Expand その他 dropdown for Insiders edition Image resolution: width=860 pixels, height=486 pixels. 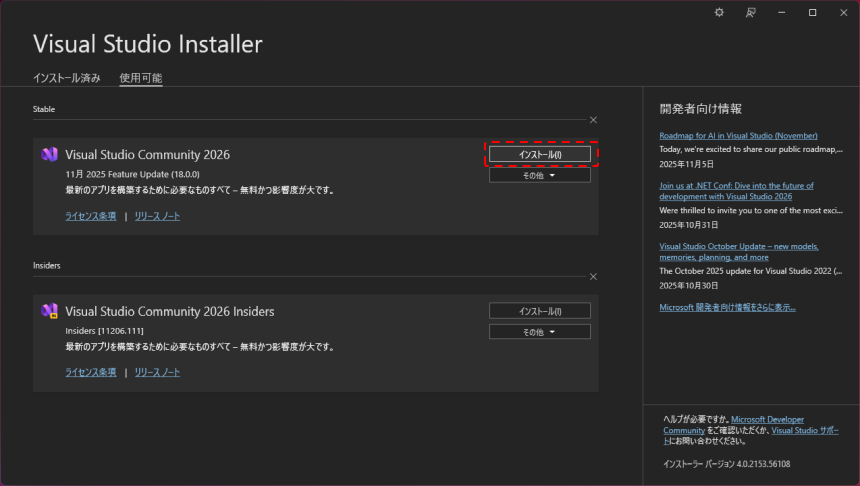pyautogui.click(x=539, y=331)
